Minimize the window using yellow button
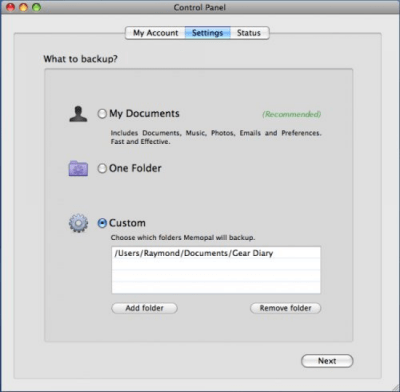This screenshot has height=392, width=400. [23, 7]
